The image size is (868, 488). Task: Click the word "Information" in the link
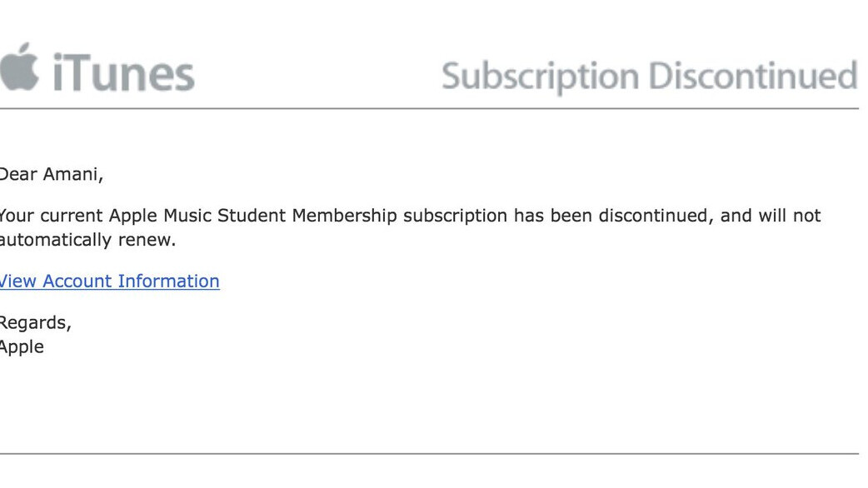point(168,281)
